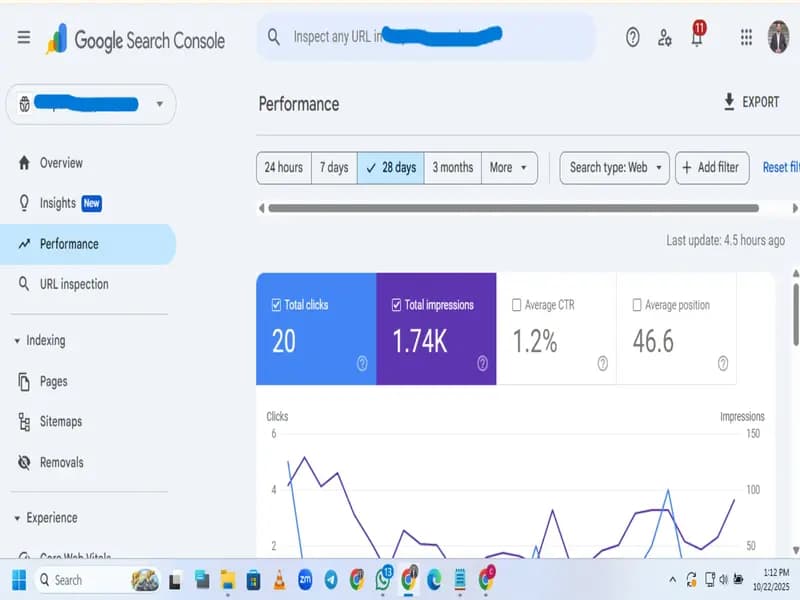Enable the Average position checkbox
Viewport: 800px width, 600px height.
coord(637,305)
